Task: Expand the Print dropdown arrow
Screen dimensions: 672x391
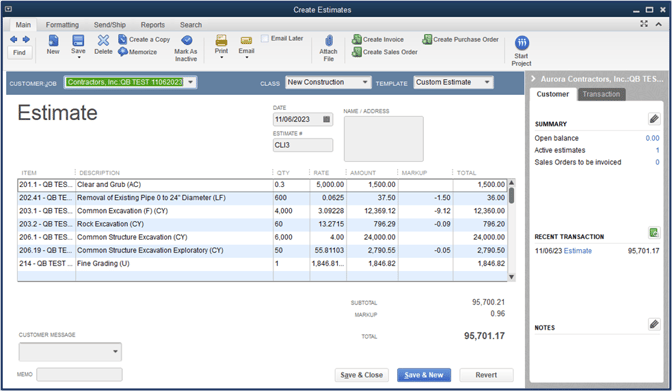Action: 222,57
